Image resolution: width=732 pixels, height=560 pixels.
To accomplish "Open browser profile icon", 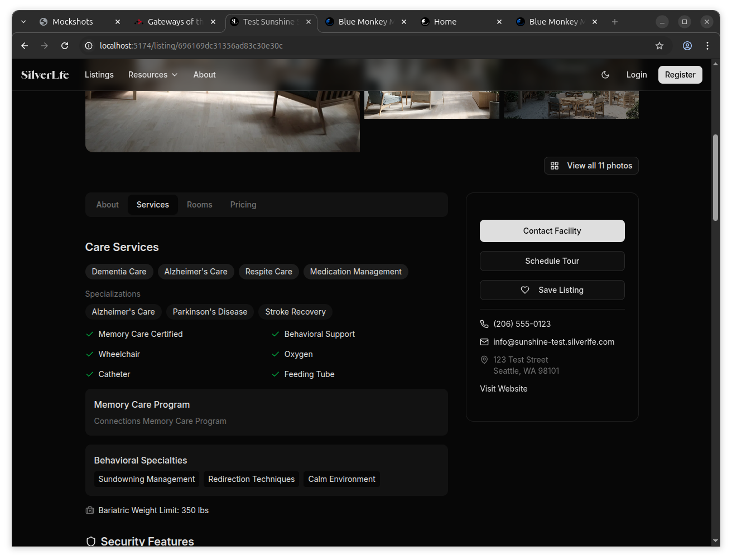I will click(687, 46).
